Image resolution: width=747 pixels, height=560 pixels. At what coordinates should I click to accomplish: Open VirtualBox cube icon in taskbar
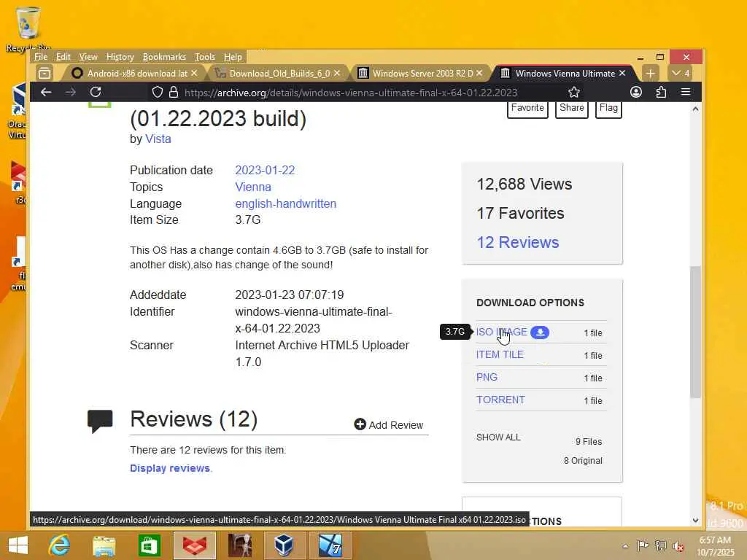point(284,545)
